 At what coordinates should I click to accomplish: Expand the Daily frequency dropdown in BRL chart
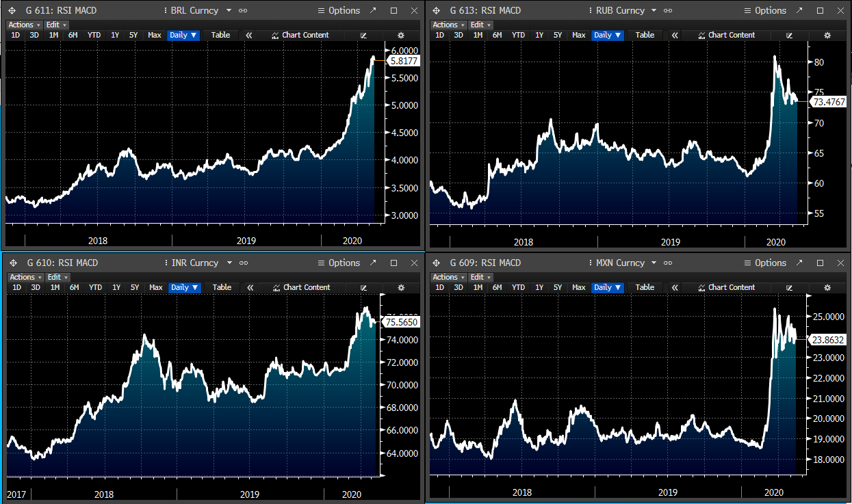tap(183, 35)
